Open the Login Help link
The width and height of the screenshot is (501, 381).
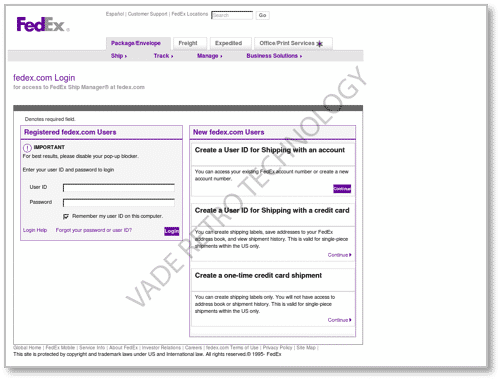tap(35, 230)
